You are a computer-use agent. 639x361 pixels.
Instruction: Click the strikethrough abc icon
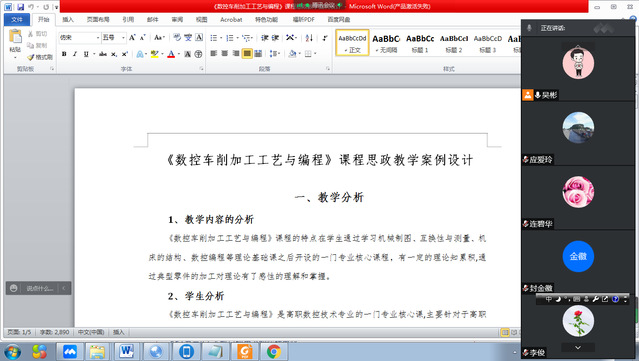tap(103, 54)
